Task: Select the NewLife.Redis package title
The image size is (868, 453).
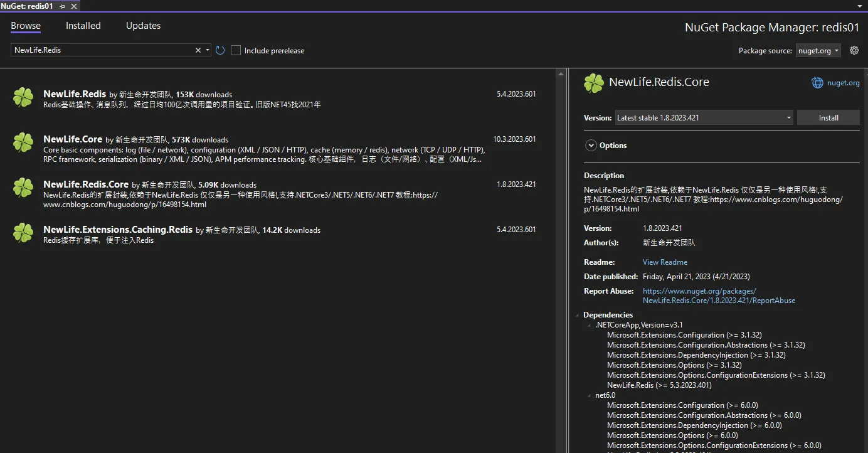Action: (x=75, y=94)
